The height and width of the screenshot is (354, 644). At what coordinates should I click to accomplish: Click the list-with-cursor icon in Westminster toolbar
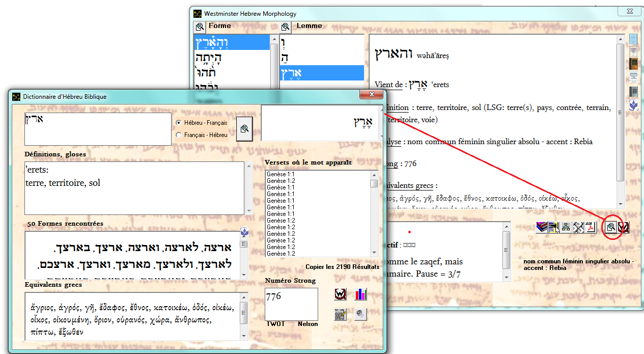(553, 228)
